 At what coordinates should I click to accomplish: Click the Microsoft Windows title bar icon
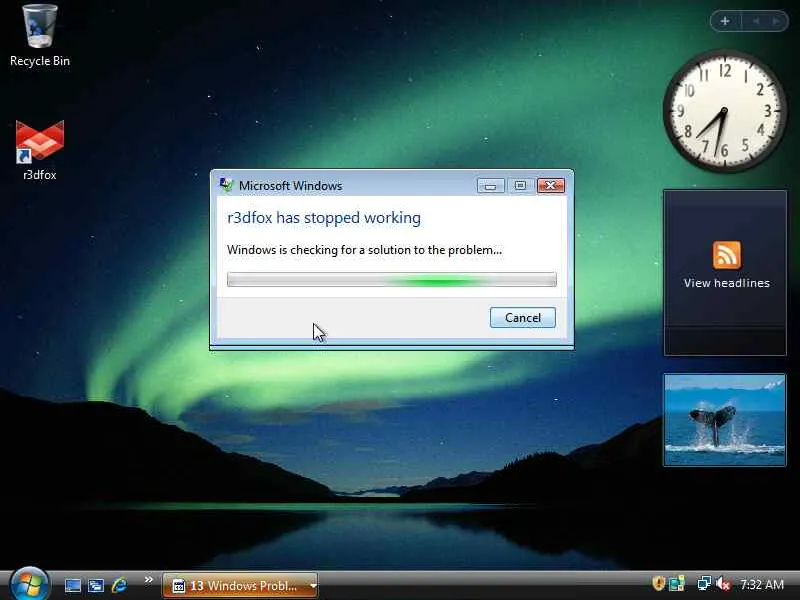(x=226, y=185)
